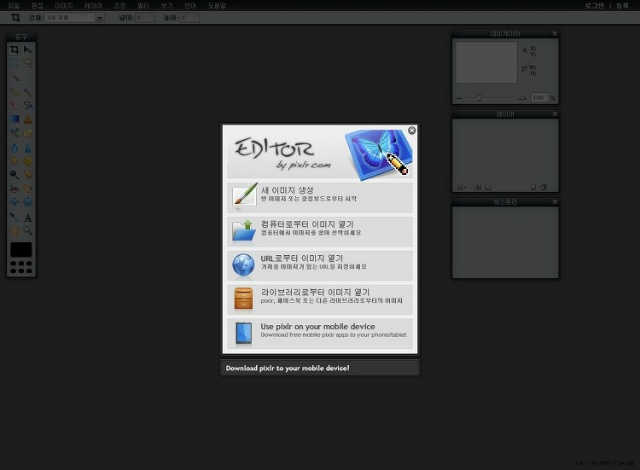
Task: Select the Red Eye Reduction tool
Action: [15, 189]
